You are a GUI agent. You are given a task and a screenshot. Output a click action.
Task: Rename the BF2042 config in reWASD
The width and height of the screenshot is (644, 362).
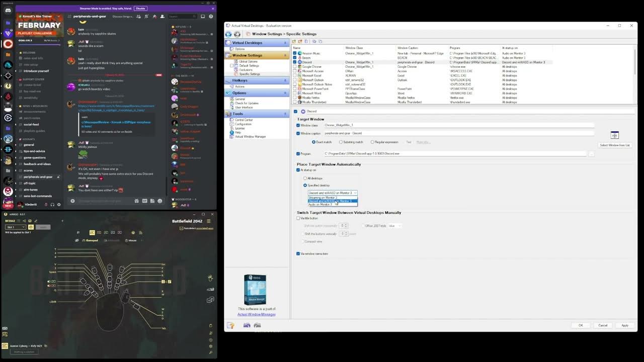point(35,221)
